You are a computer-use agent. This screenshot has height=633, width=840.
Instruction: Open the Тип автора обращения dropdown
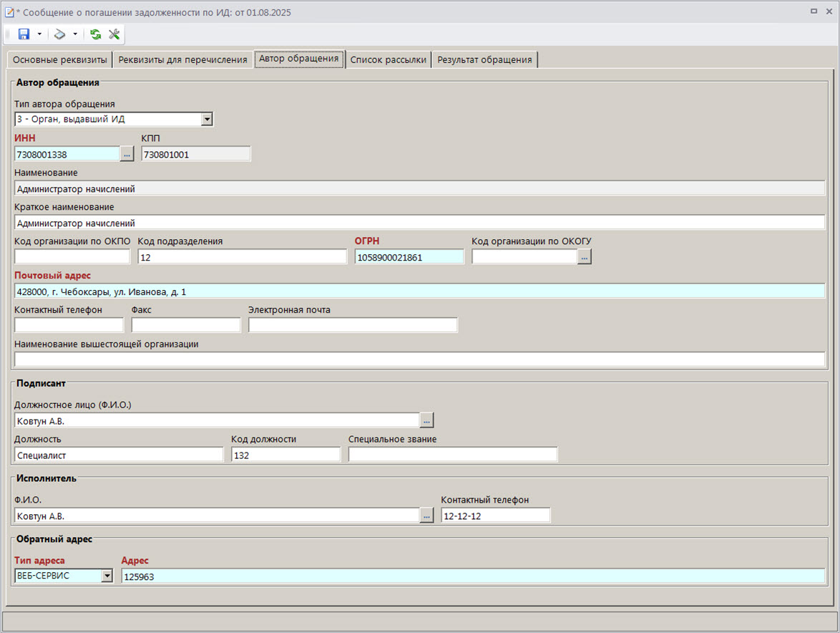click(x=207, y=119)
